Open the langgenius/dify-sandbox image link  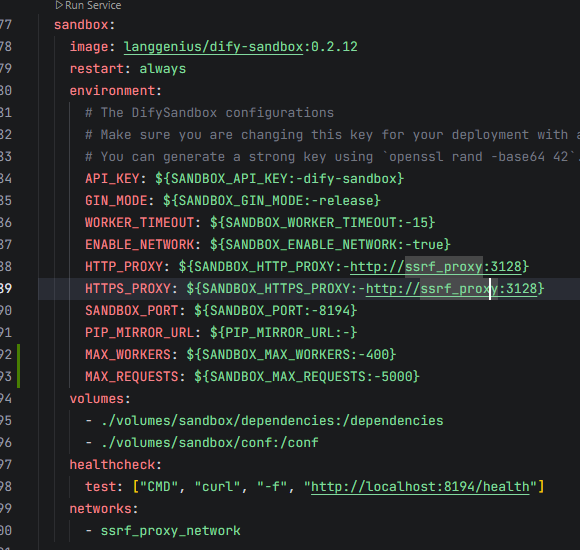213,47
